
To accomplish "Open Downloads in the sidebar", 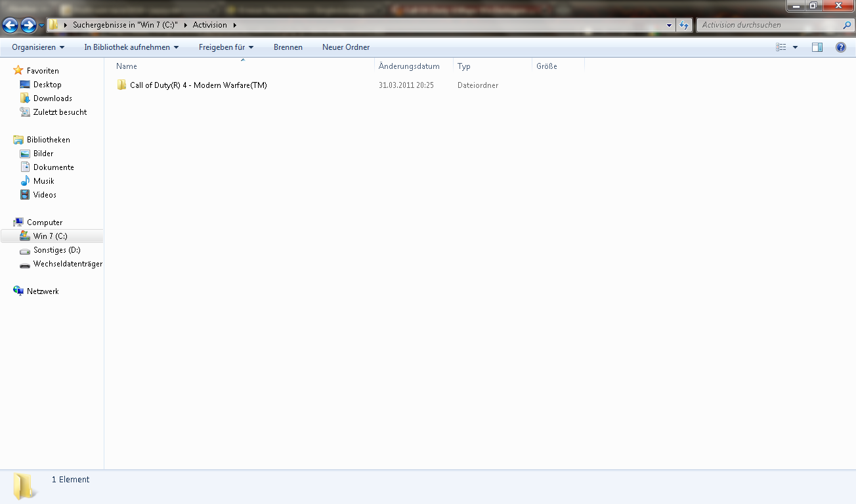I will coord(53,98).
